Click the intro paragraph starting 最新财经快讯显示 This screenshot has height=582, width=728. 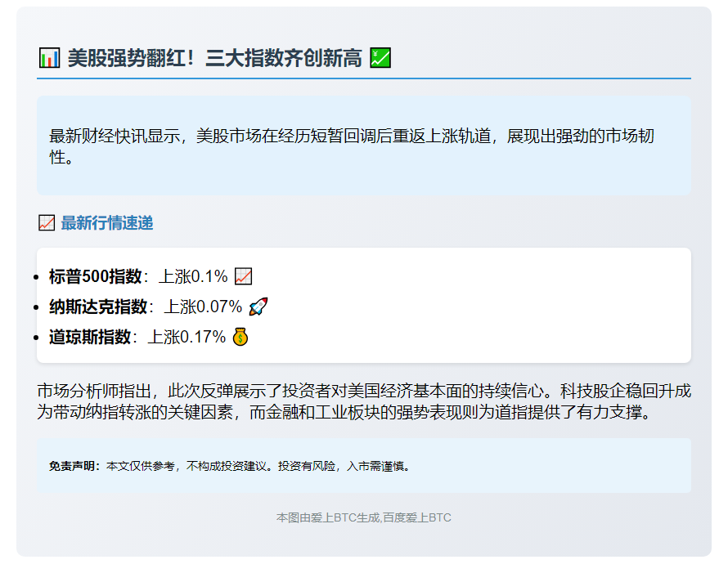click(x=352, y=146)
